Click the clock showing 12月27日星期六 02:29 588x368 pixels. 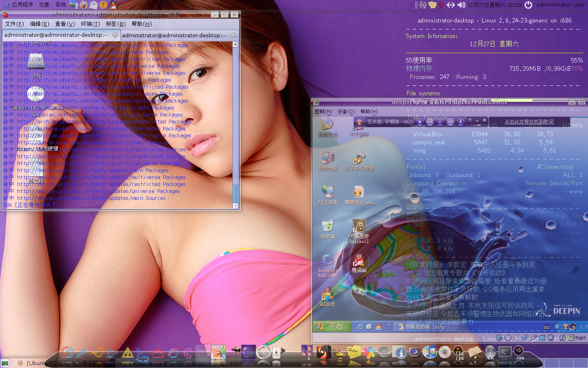pyautogui.click(x=494, y=5)
